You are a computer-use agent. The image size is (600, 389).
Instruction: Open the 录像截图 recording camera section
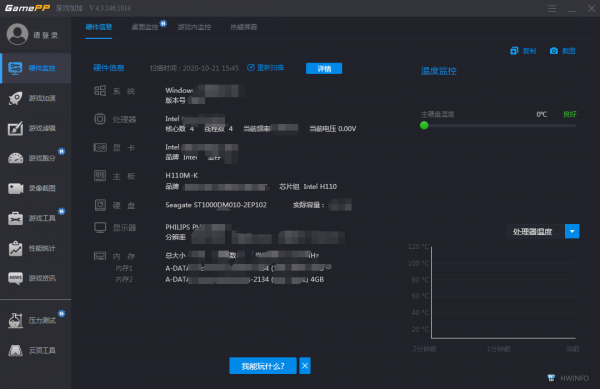click(36, 188)
